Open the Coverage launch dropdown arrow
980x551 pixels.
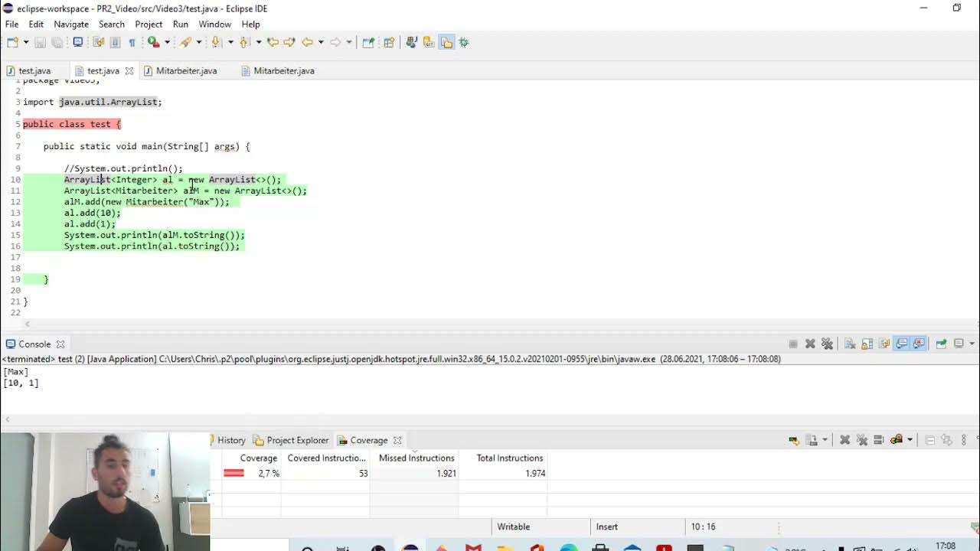tap(167, 43)
